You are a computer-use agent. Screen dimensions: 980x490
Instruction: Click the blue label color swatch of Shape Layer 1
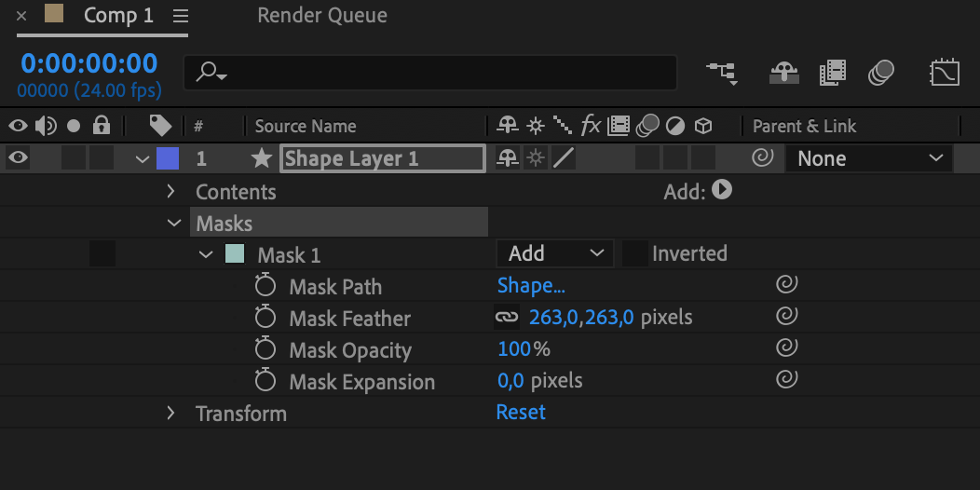(x=168, y=158)
